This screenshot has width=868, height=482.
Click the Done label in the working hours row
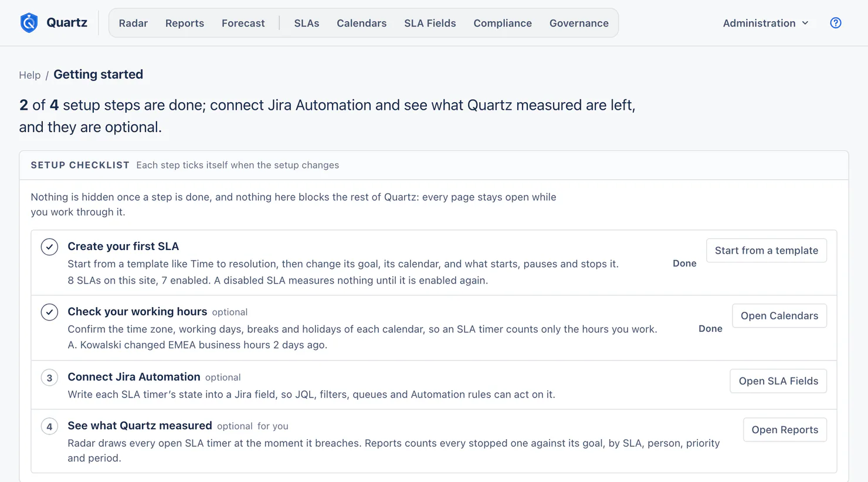(x=710, y=329)
